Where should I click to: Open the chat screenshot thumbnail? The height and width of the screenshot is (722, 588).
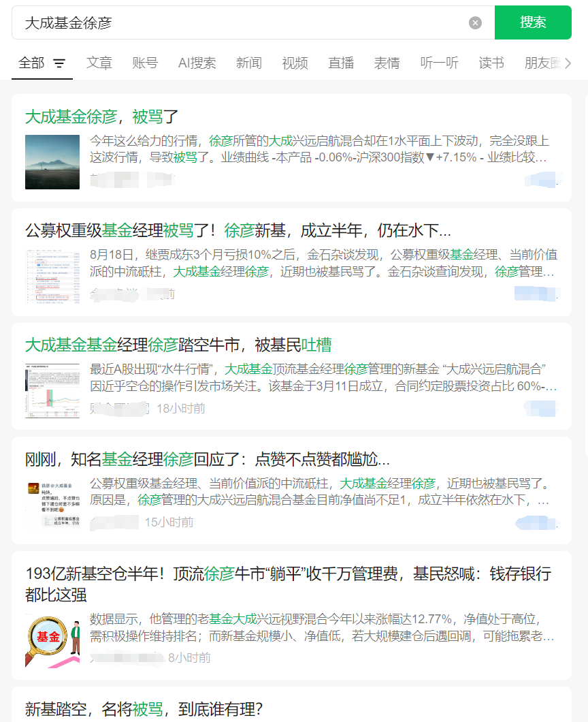[x=52, y=505]
